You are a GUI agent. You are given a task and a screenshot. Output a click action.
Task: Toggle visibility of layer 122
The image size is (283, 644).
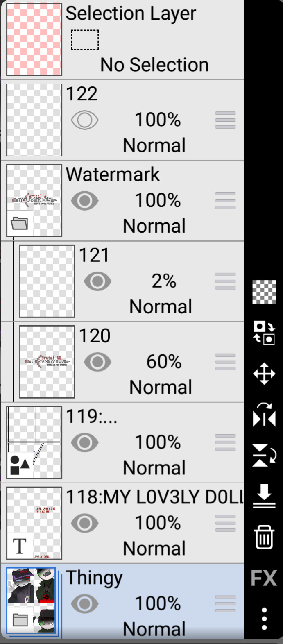(x=85, y=120)
